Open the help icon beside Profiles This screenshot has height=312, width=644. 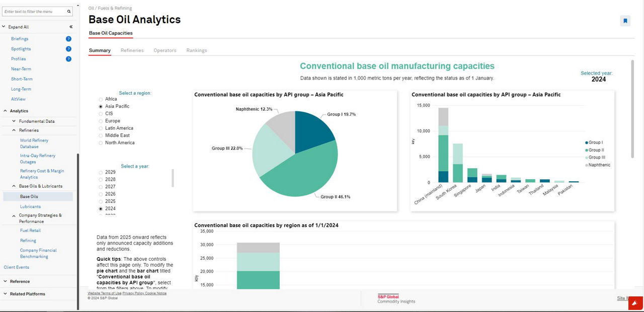pos(68,59)
